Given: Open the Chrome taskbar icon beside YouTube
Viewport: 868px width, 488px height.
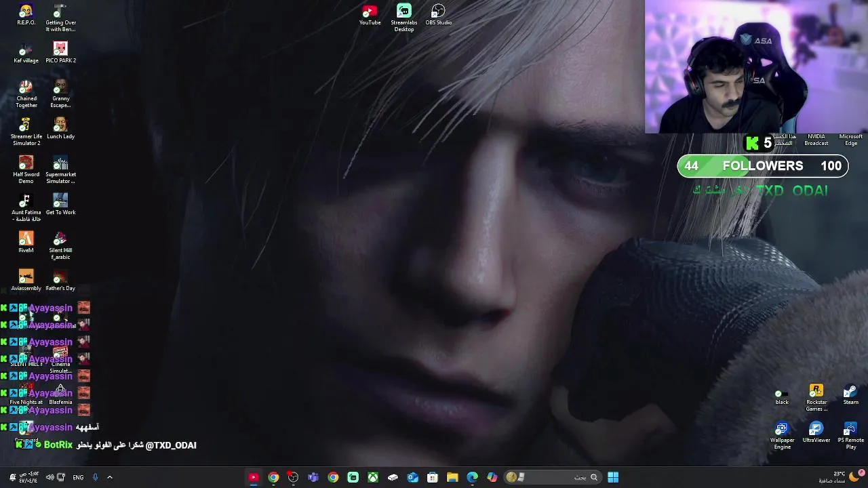Looking at the screenshot, I should pyautogui.click(x=273, y=477).
